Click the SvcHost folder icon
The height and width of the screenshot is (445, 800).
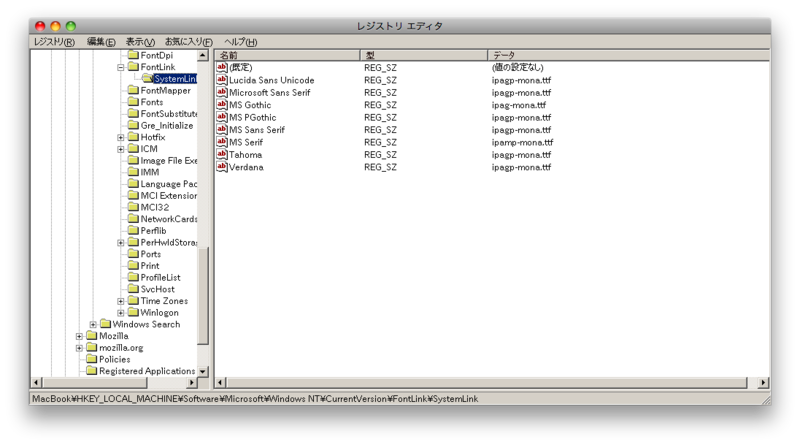[x=133, y=289]
